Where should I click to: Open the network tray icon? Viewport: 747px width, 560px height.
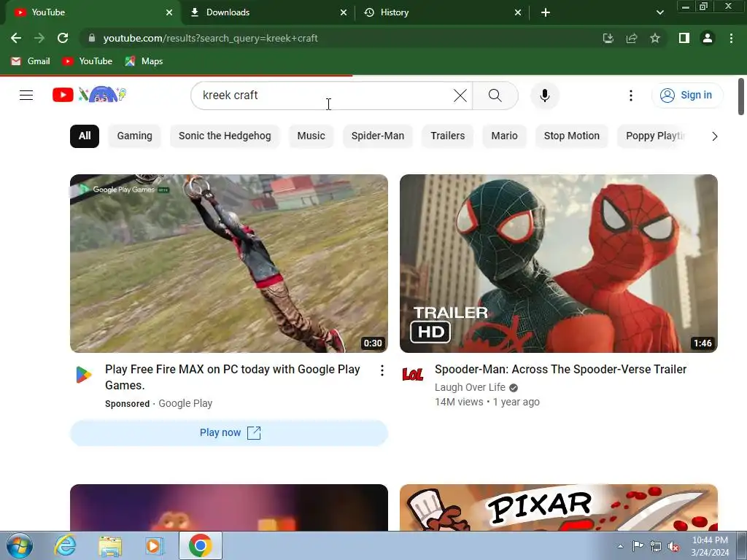pyautogui.click(x=656, y=547)
